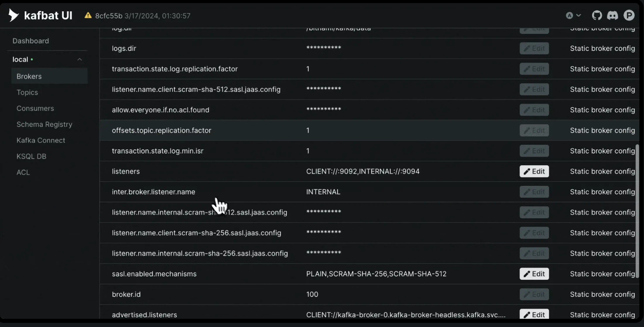Click 'Static broker config' in listeners row

coord(602,171)
